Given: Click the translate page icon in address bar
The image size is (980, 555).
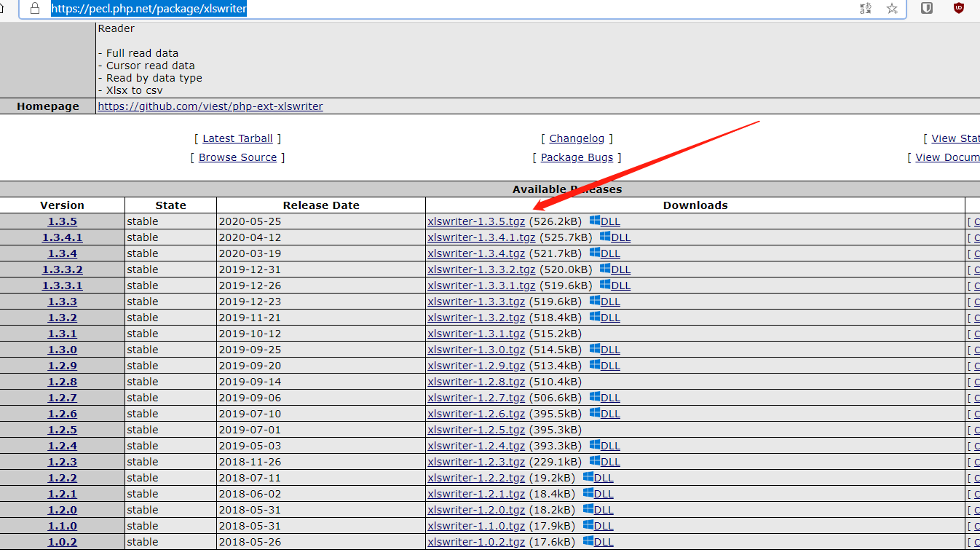Looking at the screenshot, I should (866, 9).
